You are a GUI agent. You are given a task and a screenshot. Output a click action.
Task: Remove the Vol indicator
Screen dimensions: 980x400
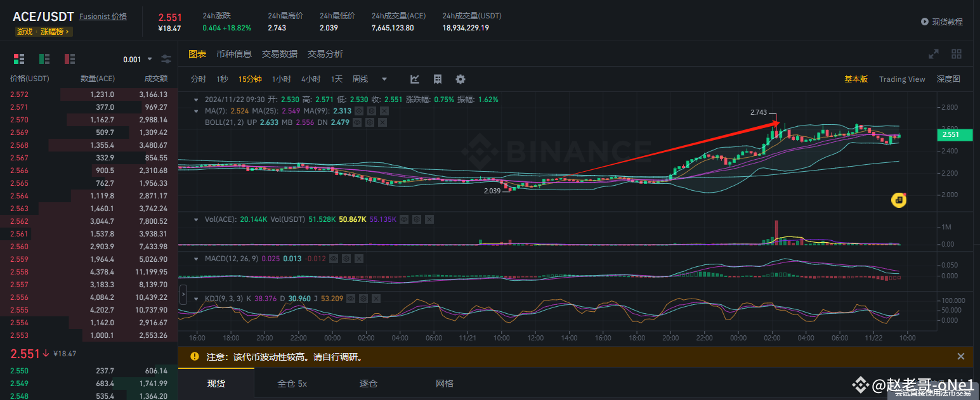pos(429,219)
